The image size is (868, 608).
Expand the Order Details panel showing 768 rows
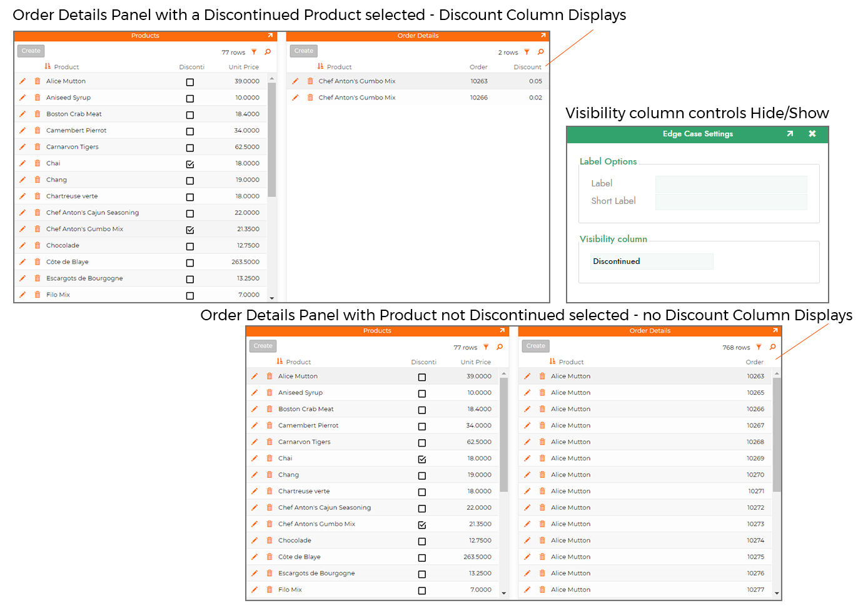coord(775,331)
